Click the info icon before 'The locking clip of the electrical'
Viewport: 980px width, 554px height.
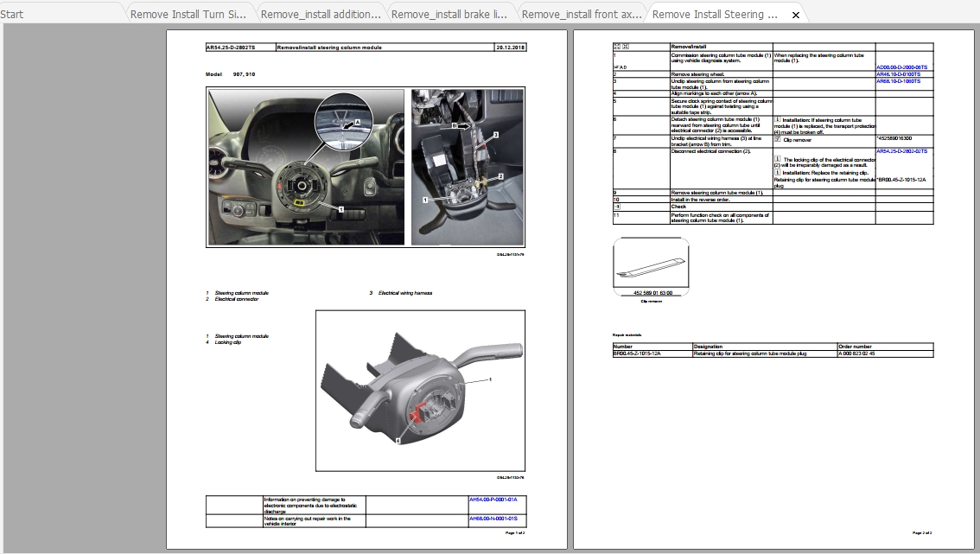778,159
